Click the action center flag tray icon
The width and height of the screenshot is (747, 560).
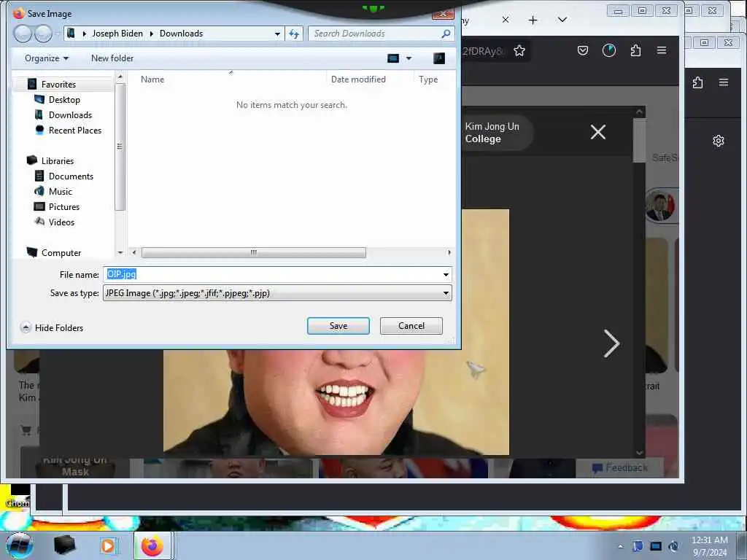(x=638, y=546)
